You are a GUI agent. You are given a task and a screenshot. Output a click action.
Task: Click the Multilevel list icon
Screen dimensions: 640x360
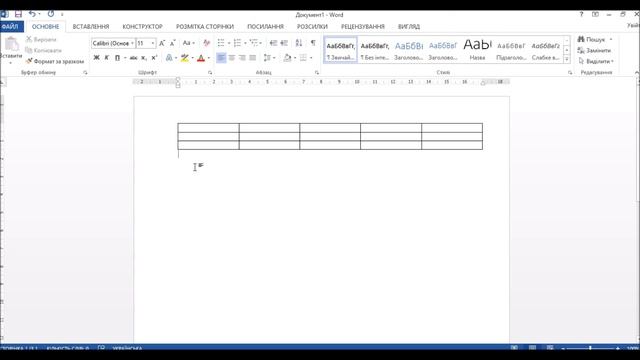pyautogui.click(x=254, y=43)
